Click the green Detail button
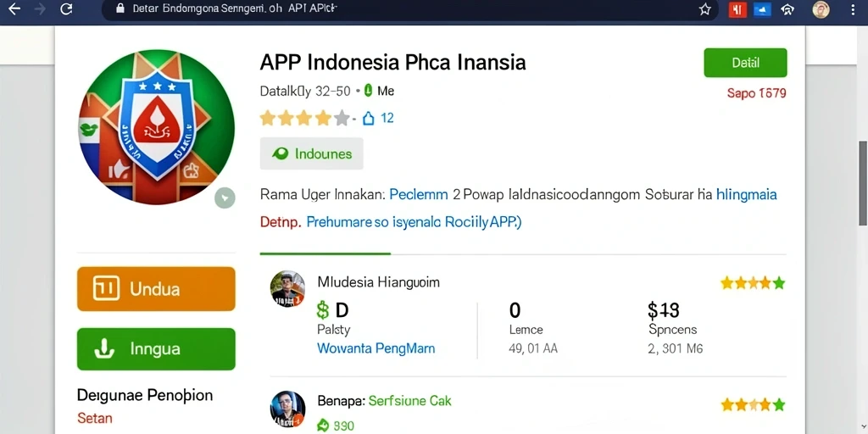868x434 pixels. [x=745, y=63]
